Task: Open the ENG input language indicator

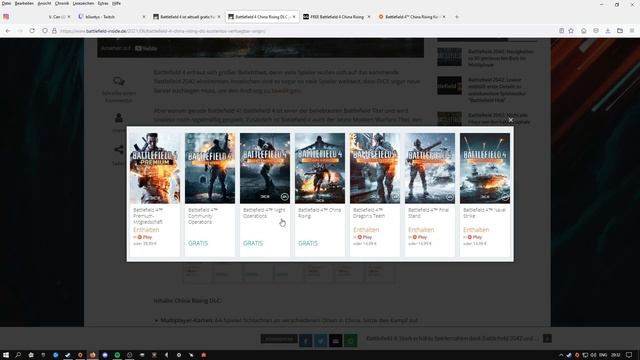Action: point(603,355)
